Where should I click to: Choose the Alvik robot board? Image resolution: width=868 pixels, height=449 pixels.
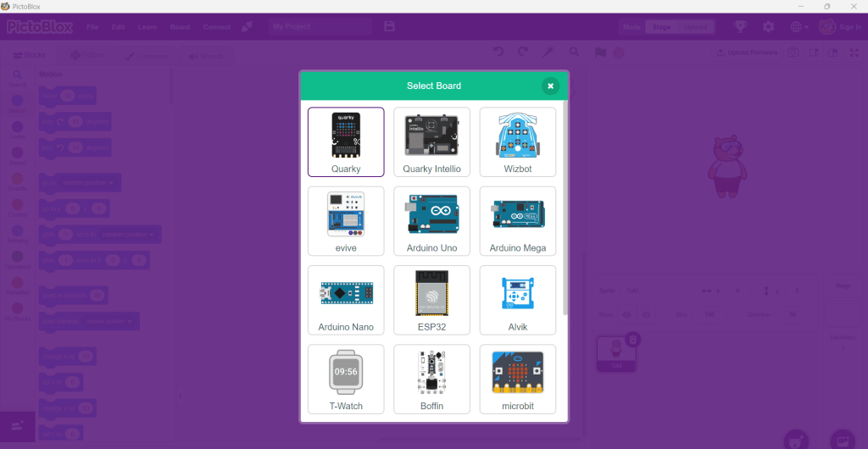point(517,300)
